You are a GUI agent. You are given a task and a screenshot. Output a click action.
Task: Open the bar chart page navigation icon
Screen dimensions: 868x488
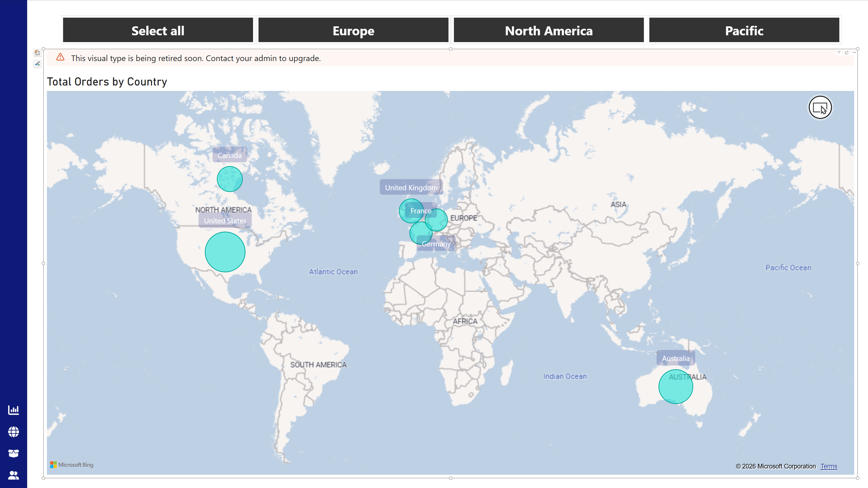click(x=14, y=410)
